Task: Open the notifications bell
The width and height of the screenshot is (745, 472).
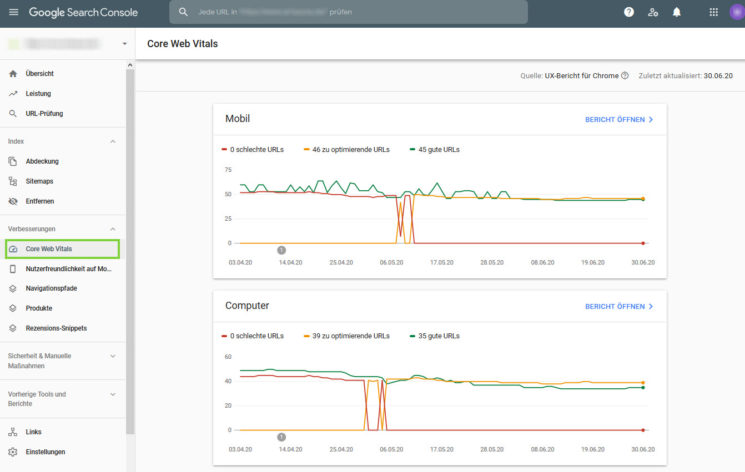Action: [677, 12]
